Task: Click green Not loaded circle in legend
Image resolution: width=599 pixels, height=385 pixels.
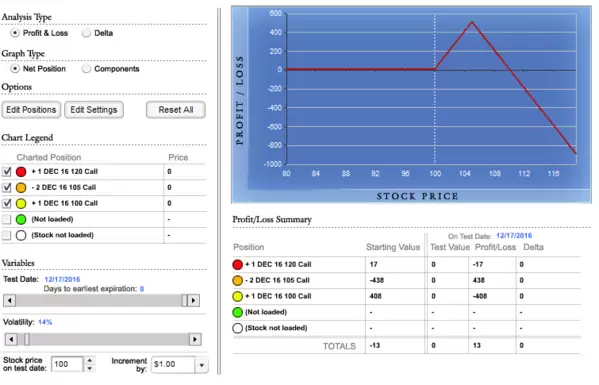Action: 21,220
